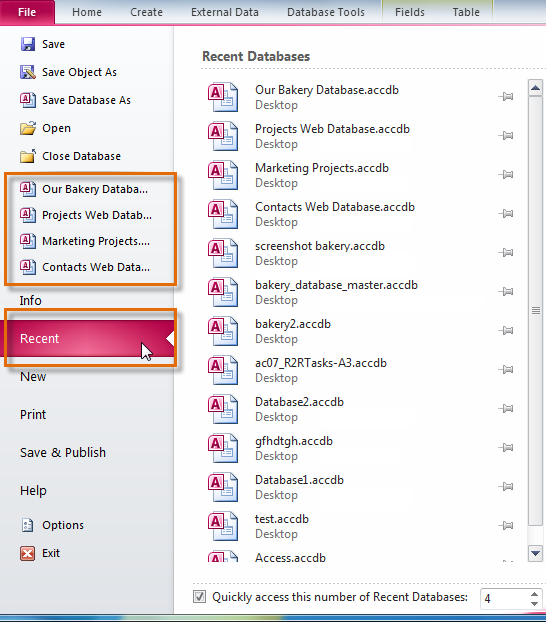
Task: Open bakery_database_master.accdb from the list
Action: tap(336, 292)
